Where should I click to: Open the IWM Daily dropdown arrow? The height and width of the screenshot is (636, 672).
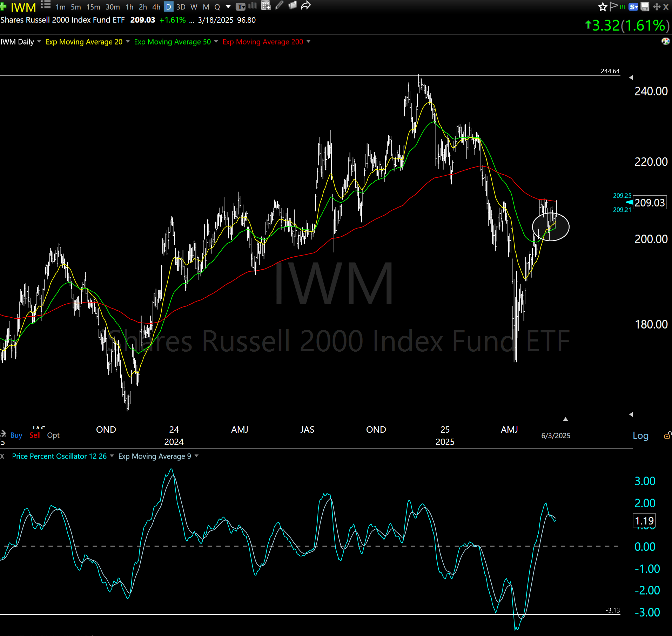tap(39, 42)
